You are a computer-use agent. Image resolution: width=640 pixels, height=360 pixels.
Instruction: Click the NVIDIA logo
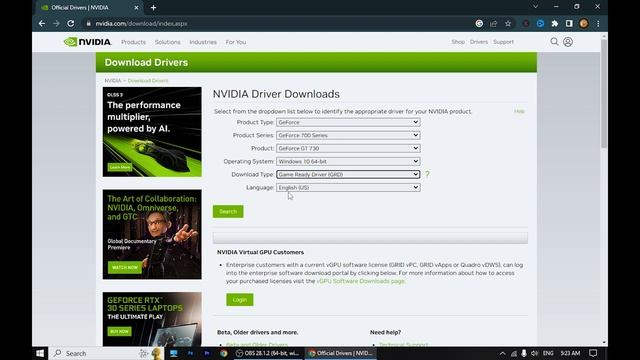(x=87, y=42)
